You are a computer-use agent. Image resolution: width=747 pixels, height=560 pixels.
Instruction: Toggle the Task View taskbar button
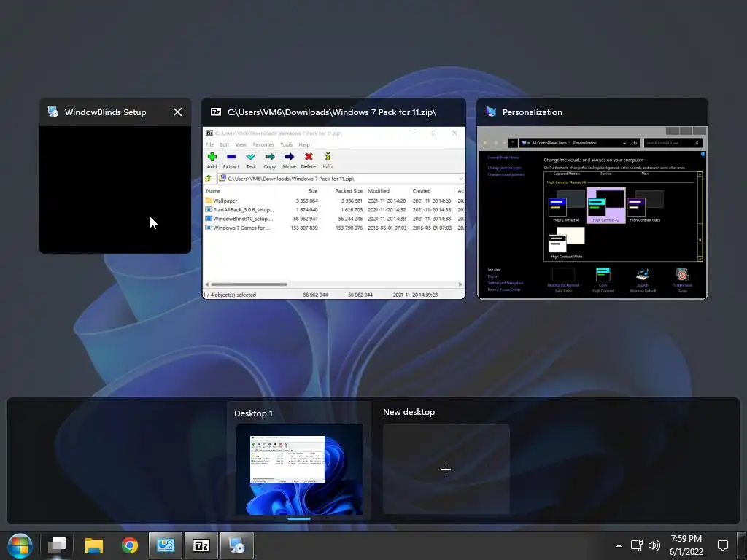tap(57, 545)
